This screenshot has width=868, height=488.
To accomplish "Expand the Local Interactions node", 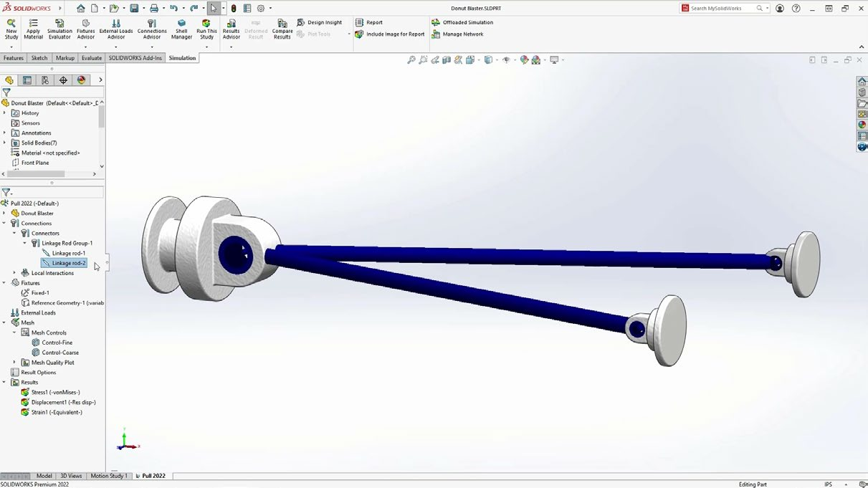I will click(x=14, y=273).
